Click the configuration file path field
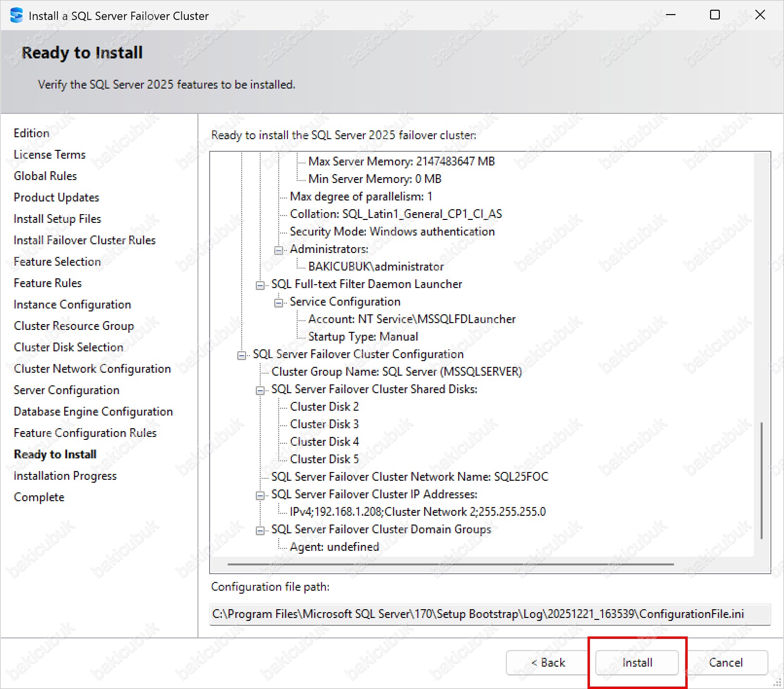This screenshot has width=784, height=689. (x=490, y=614)
